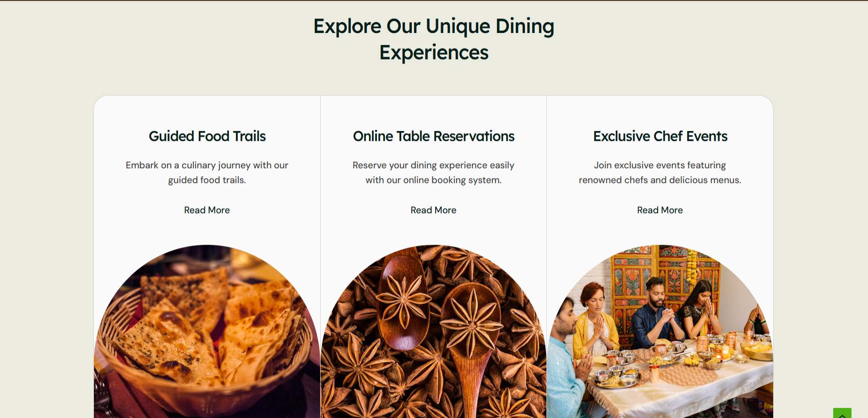Open Read More under Guided Food Trails
Screen dimensions: 868x418
[x=207, y=210]
